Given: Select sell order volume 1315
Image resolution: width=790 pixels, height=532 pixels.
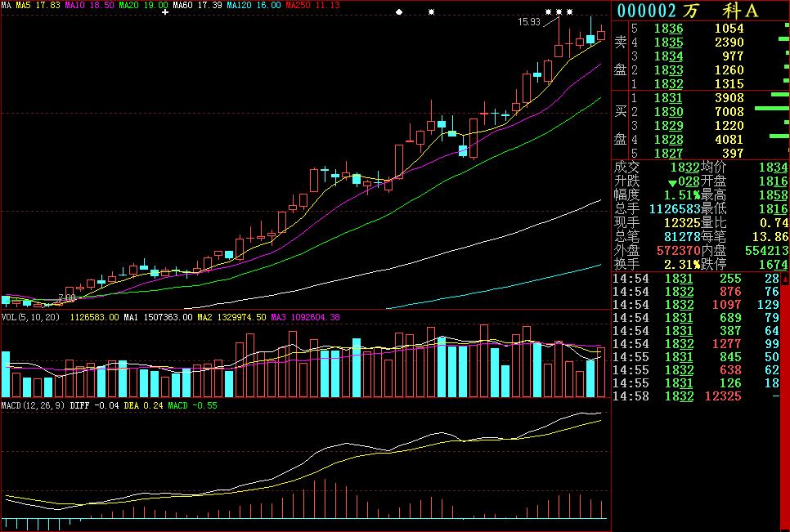Looking at the screenshot, I should pos(729,84).
